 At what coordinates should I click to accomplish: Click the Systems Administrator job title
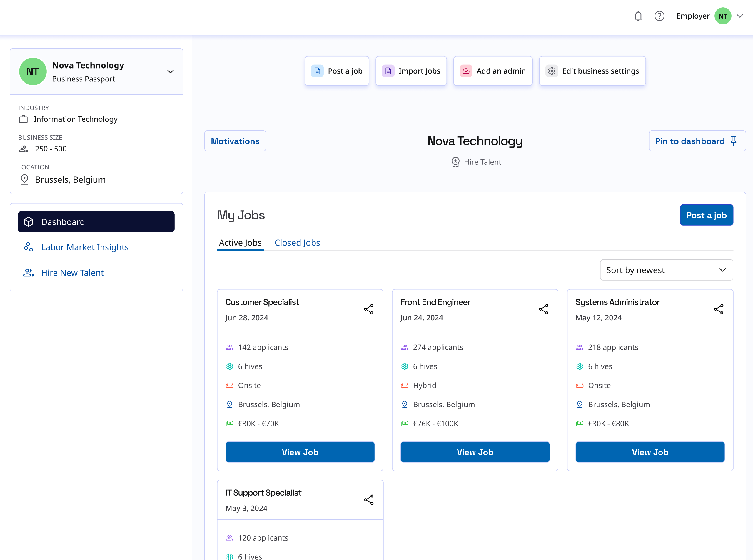click(617, 302)
